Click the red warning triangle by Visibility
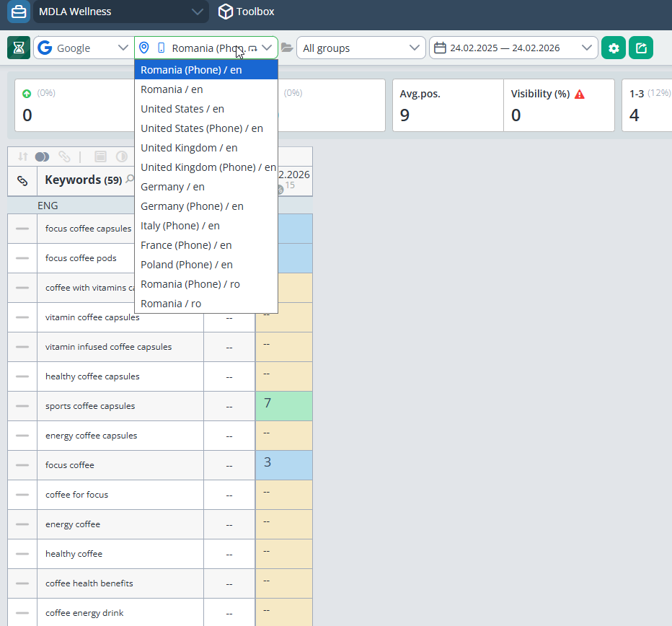Screen dimensions: 672x626 (x=580, y=94)
